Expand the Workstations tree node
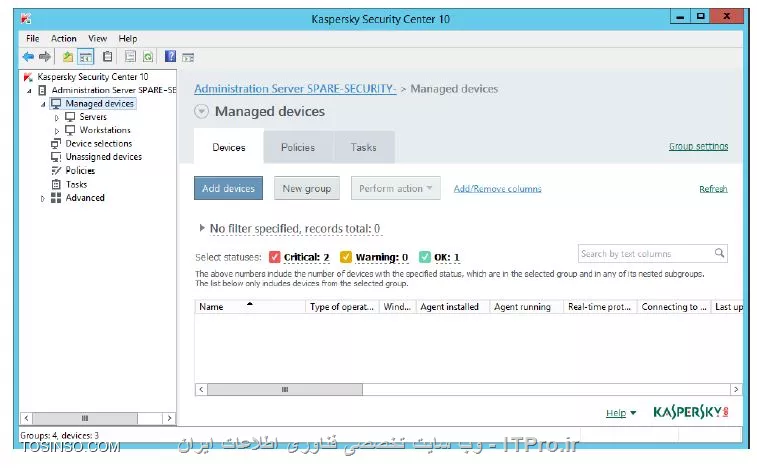The width and height of the screenshot is (757, 468). 57,131
